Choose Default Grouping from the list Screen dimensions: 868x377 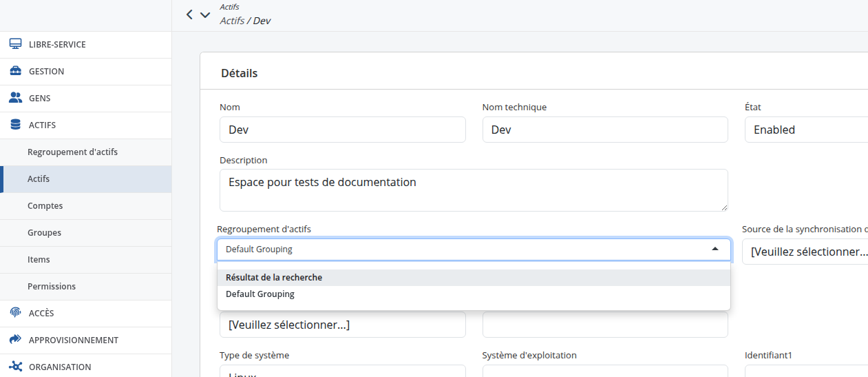[474, 294]
